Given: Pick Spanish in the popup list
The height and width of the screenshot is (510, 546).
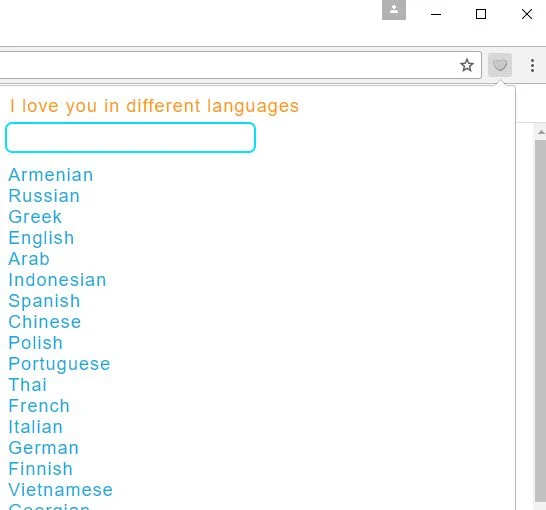Looking at the screenshot, I should [x=44, y=301].
